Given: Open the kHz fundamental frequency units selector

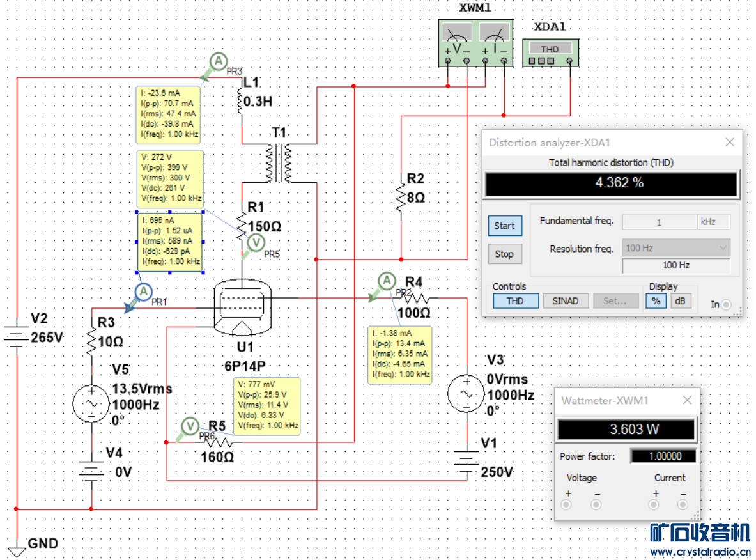Looking at the screenshot, I should 714,222.
